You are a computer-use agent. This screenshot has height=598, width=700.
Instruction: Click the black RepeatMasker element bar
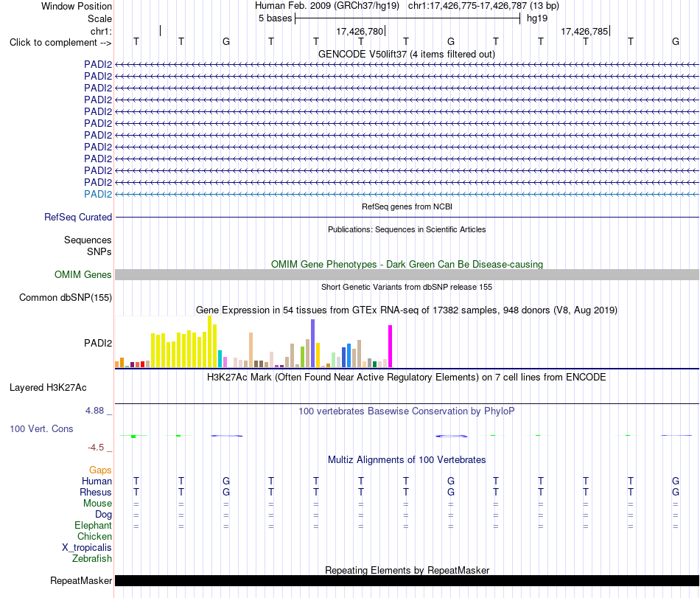point(407,580)
